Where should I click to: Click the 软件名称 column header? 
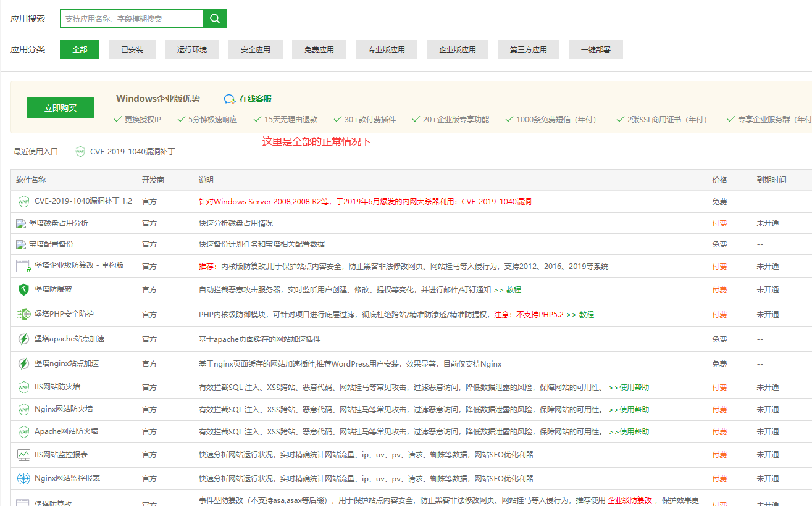tap(31, 180)
